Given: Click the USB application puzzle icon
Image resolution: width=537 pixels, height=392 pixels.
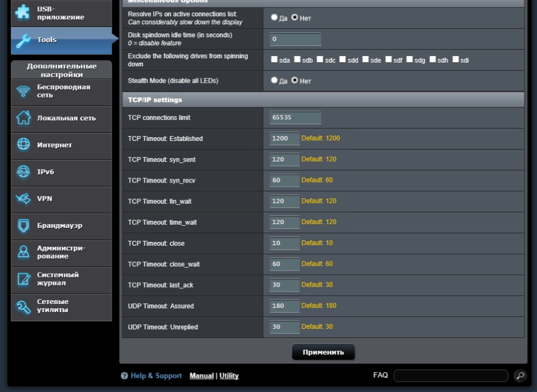Looking at the screenshot, I should (23, 13).
